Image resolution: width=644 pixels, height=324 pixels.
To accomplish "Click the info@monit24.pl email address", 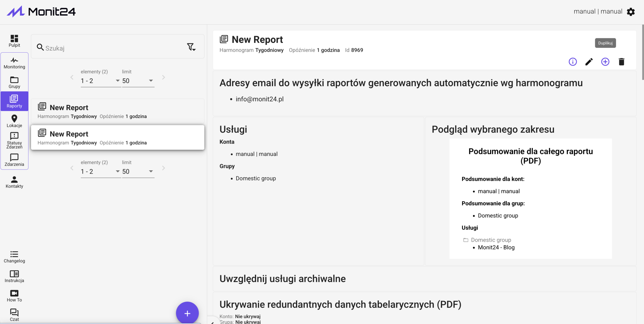I will [x=260, y=99].
